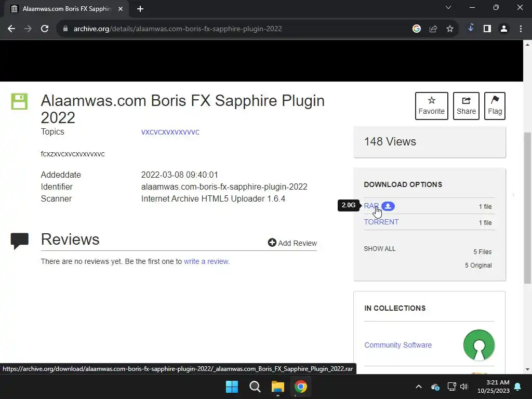Share this page from address bar
The height and width of the screenshot is (399, 532).
(433, 29)
